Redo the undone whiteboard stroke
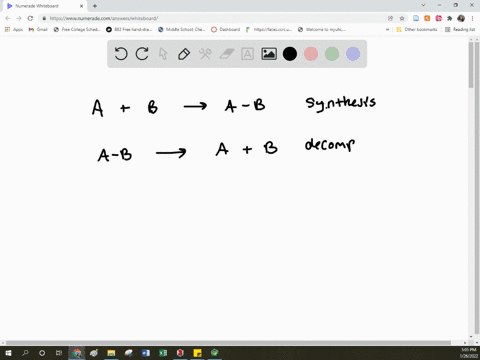480x360 pixels. click(x=142, y=54)
